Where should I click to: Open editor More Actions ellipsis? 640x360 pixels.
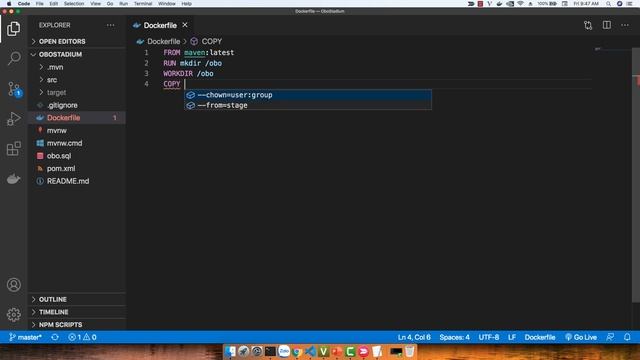tap(625, 25)
